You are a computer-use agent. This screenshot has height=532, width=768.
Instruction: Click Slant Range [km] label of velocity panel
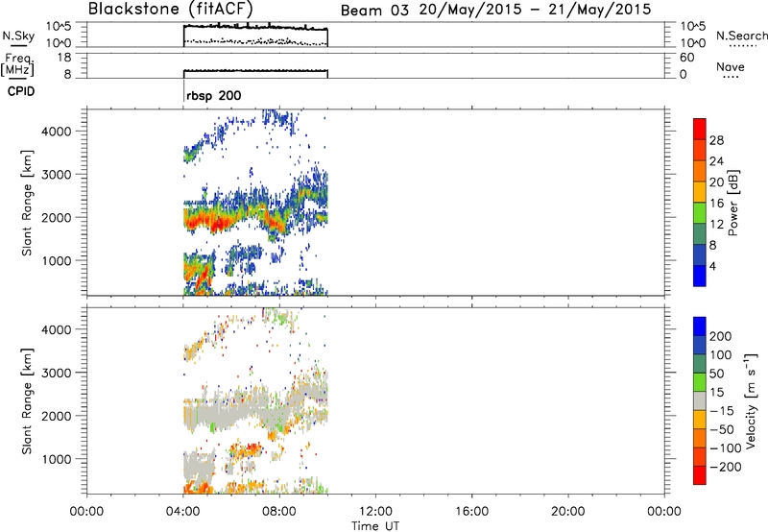point(27,401)
